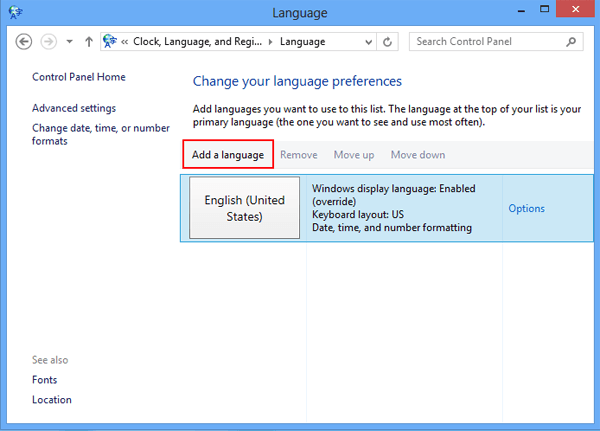The height and width of the screenshot is (431, 600).
Task: Click Remove in the language toolbar
Action: tap(298, 155)
